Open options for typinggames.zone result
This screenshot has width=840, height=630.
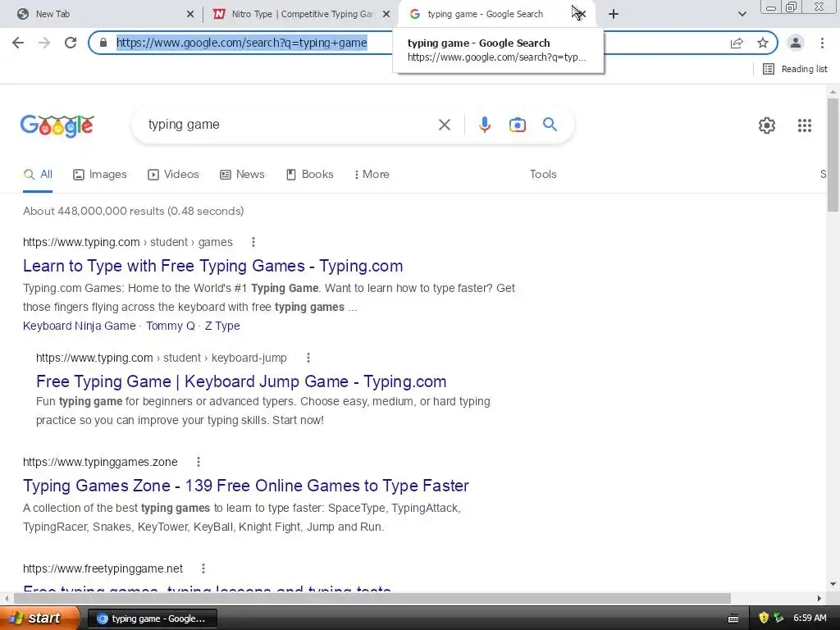pos(199,462)
